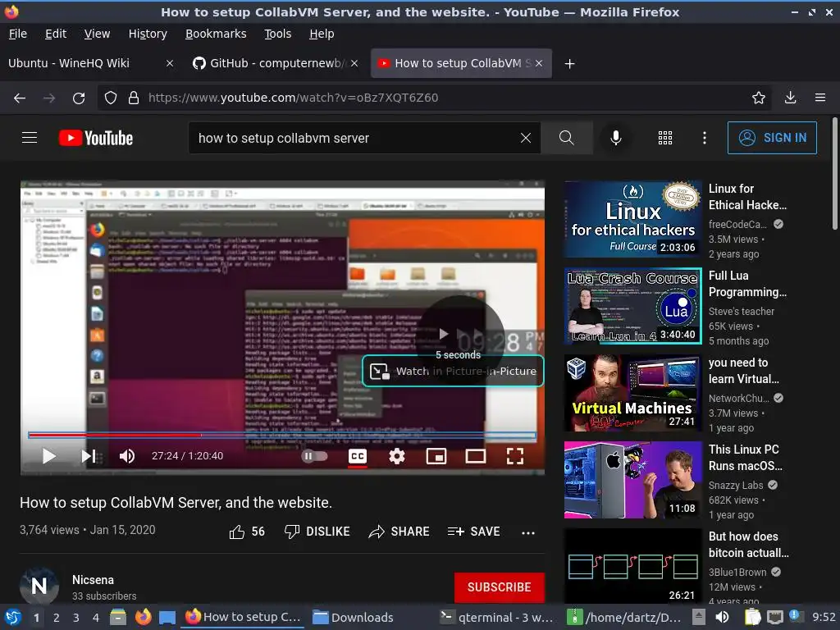Screen dimensions: 840x630
Task: Open the YouTube guide hamburger menu
Action: click(30, 138)
